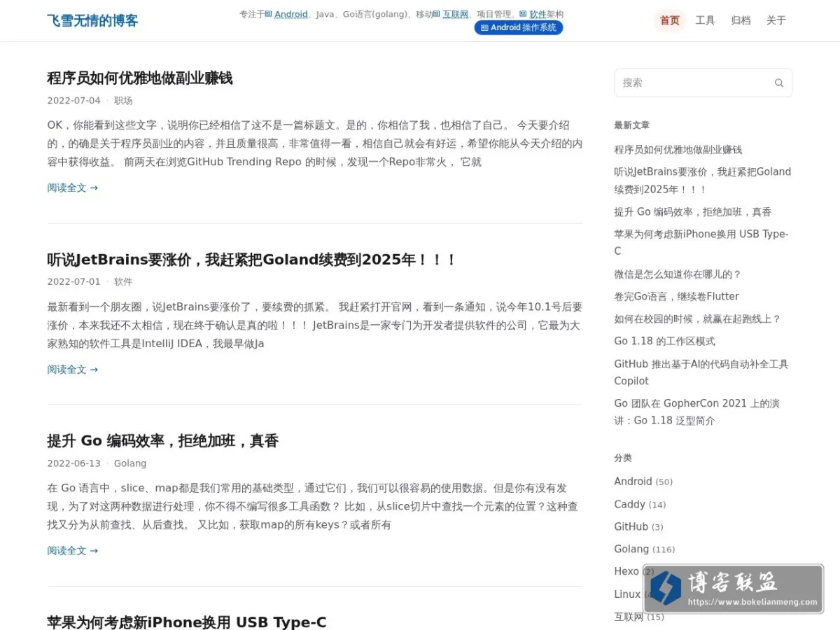
Task: Click the 最新文章 sidebar heading
Action: [632, 125]
